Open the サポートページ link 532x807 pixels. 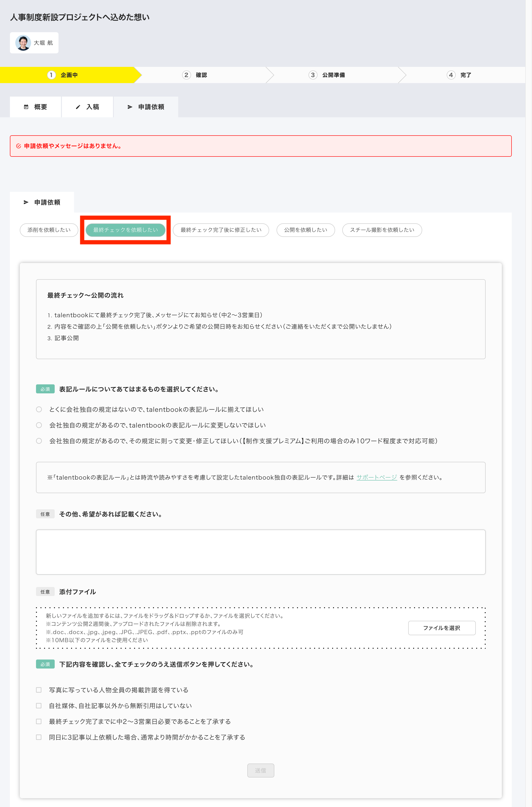coord(376,477)
